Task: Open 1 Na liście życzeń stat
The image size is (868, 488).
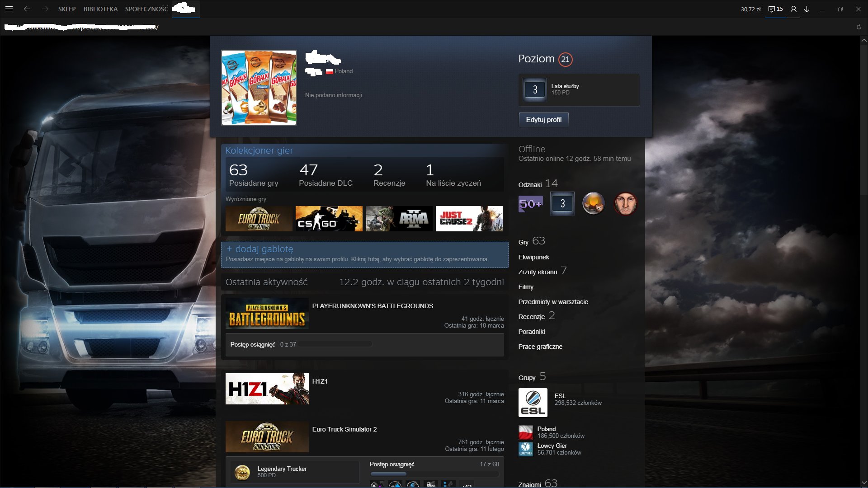Action: tap(453, 175)
